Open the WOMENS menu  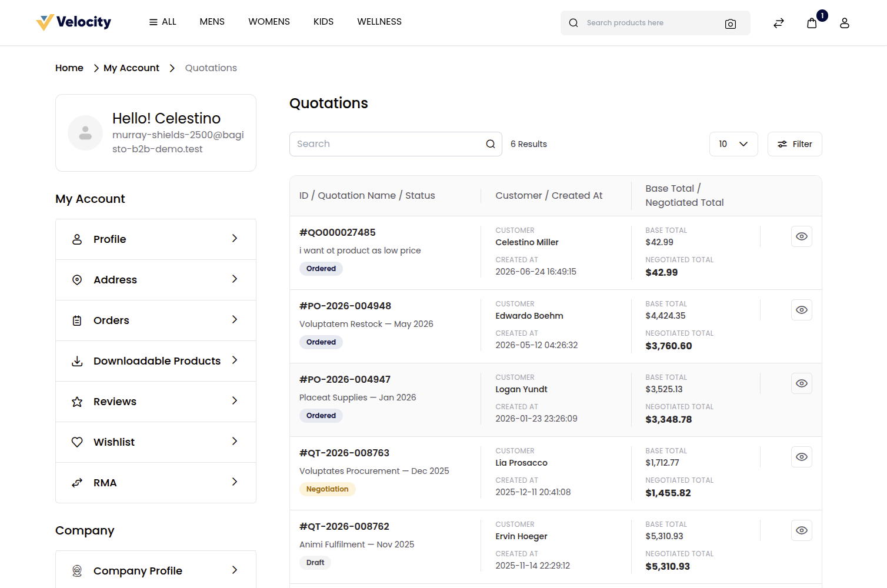coord(269,22)
